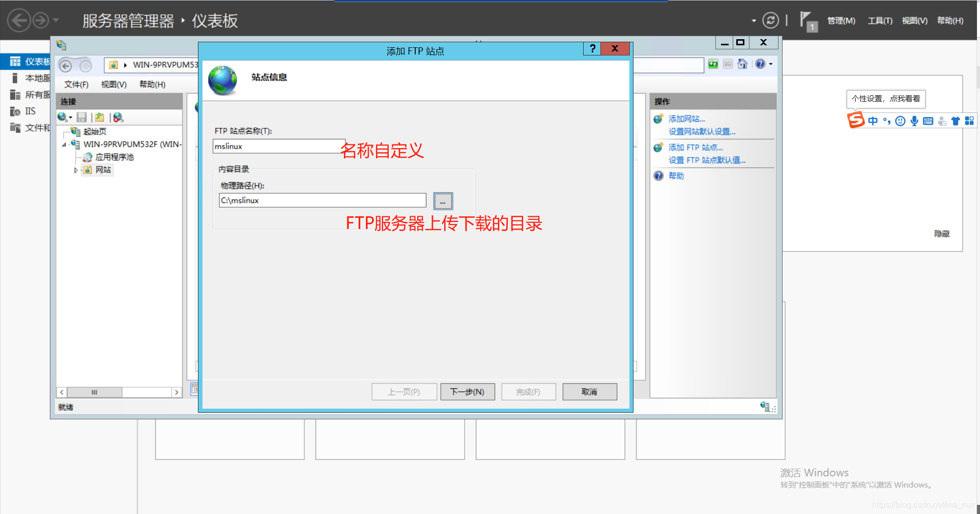Open the 视图(V) menu in IIS Manager
Image resolution: width=980 pixels, height=514 pixels.
click(x=113, y=84)
